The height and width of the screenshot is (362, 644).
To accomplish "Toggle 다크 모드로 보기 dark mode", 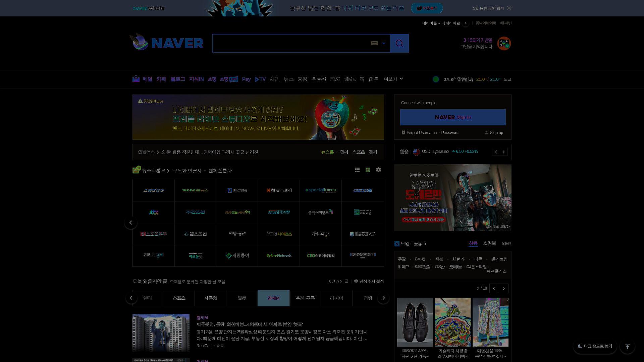I will [x=595, y=346].
